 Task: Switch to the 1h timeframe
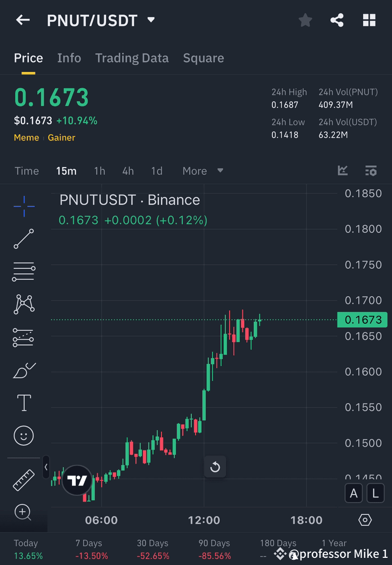tap(99, 171)
